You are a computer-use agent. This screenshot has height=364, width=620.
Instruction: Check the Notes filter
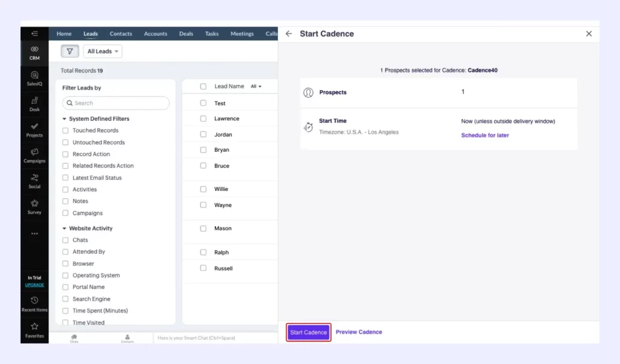(x=65, y=201)
